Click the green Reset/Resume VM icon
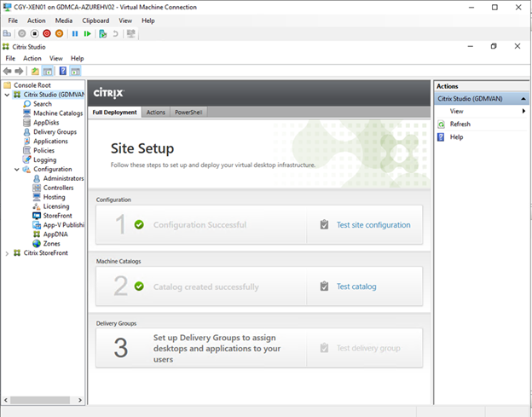Image resolution: width=532 pixels, height=417 pixels. [x=88, y=33]
